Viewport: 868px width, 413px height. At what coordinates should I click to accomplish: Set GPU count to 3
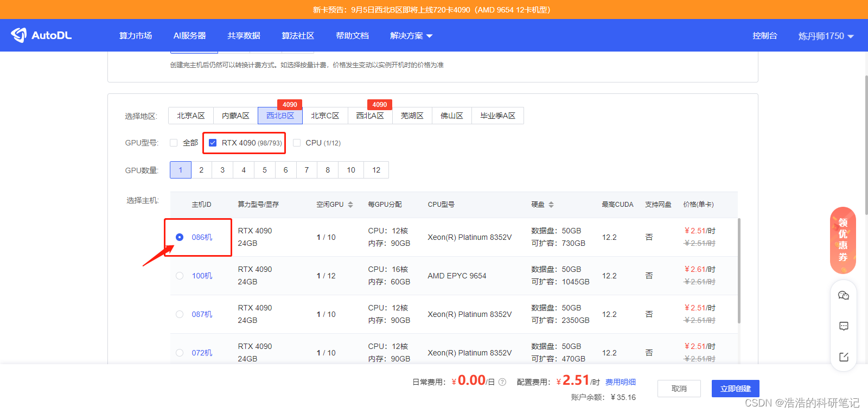tap(222, 170)
